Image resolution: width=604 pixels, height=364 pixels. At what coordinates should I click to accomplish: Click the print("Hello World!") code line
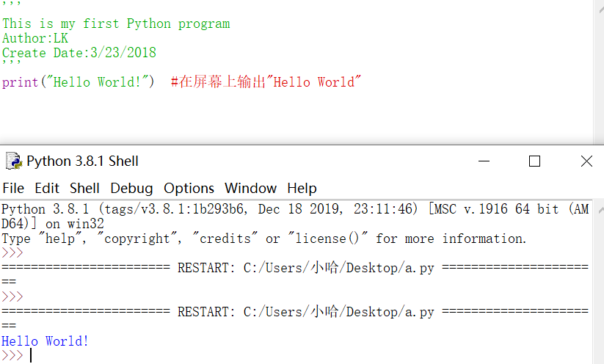coord(78,82)
